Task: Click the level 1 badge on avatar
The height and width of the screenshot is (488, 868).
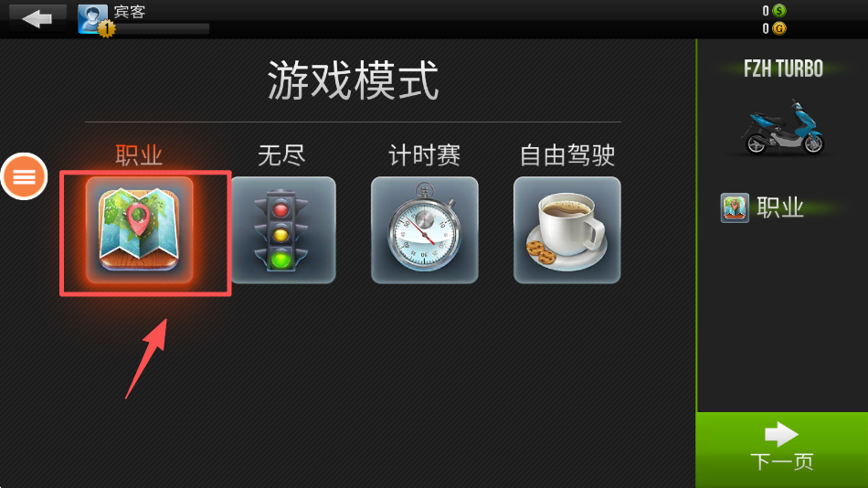Action: click(106, 27)
